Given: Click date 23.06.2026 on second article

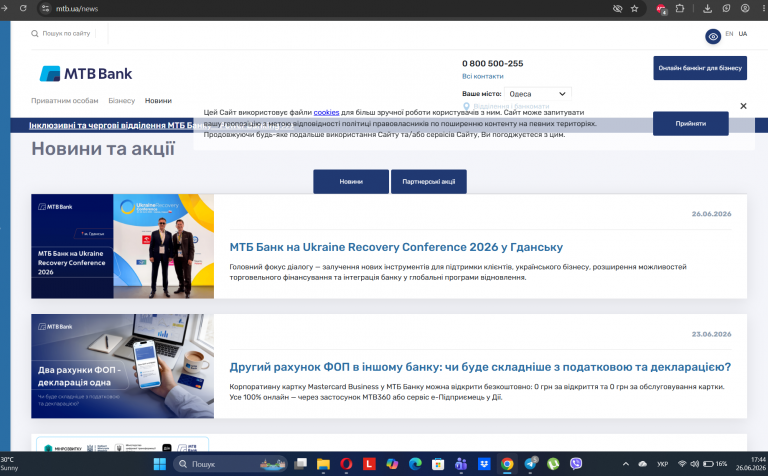Looking at the screenshot, I should pos(711,334).
